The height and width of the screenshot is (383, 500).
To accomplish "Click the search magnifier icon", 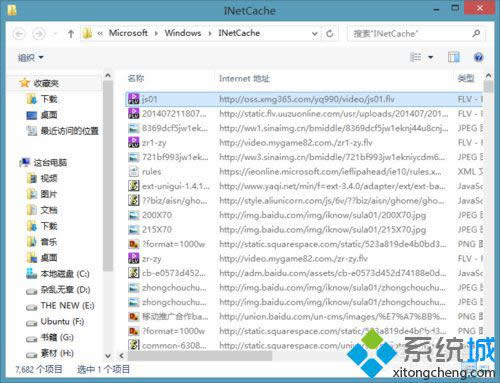I will click(476, 33).
